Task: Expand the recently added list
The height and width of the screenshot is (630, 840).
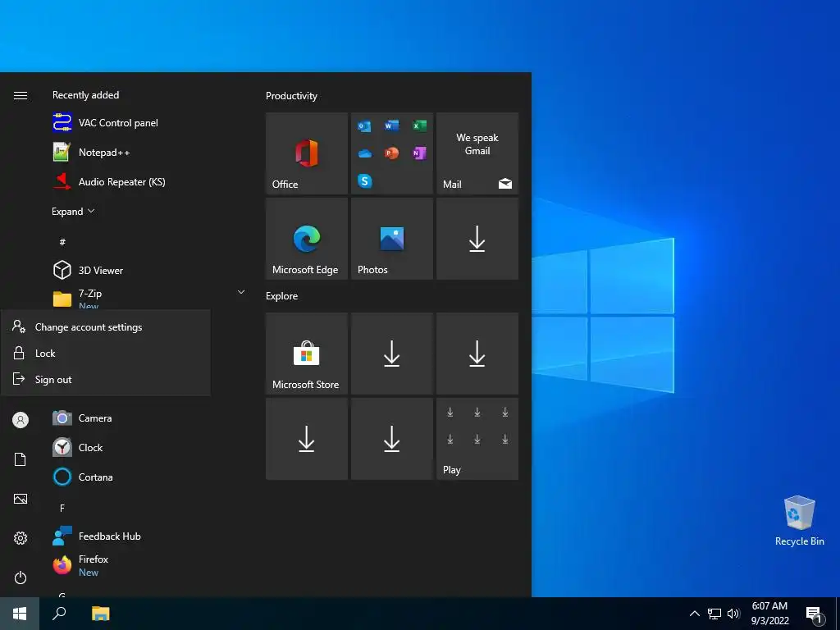Action: [x=73, y=211]
